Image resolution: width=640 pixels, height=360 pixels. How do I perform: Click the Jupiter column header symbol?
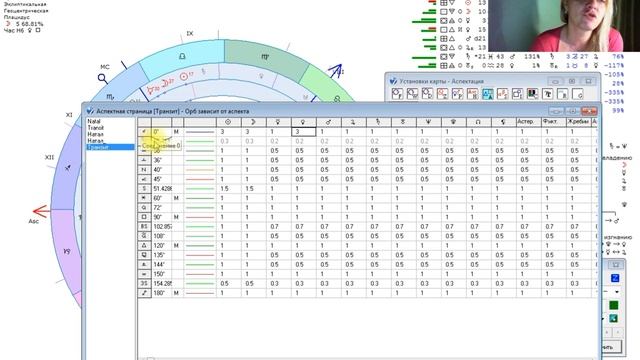353,122
